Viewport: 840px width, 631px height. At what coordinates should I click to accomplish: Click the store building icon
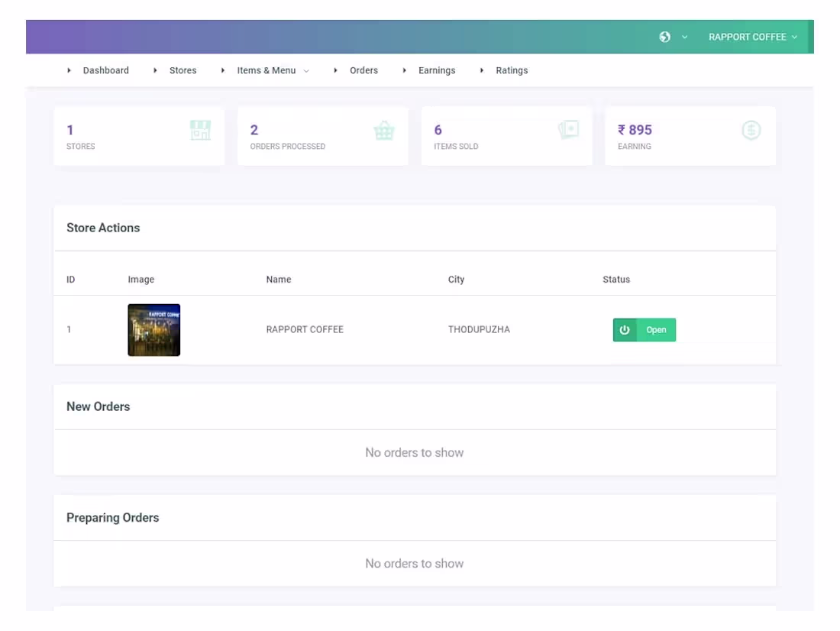tap(200, 131)
